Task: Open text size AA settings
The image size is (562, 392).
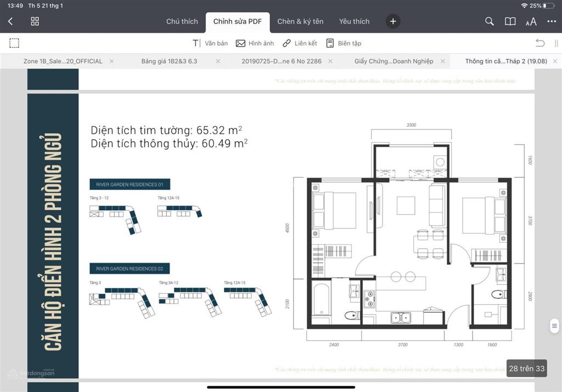Action: point(531,22)
